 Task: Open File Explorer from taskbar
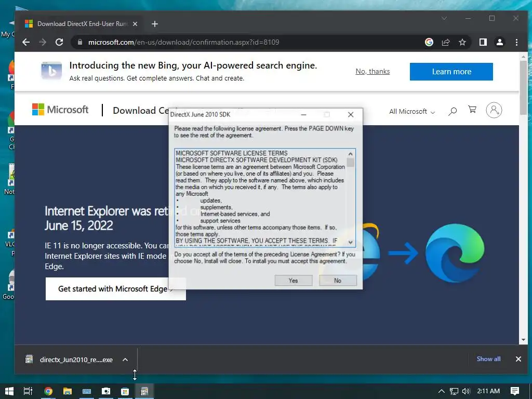coord(68,391)
